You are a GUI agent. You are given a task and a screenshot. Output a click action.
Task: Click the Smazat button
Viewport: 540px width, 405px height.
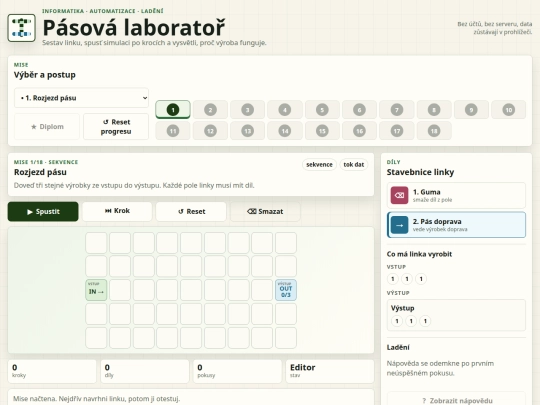click(x=265, y=211)
